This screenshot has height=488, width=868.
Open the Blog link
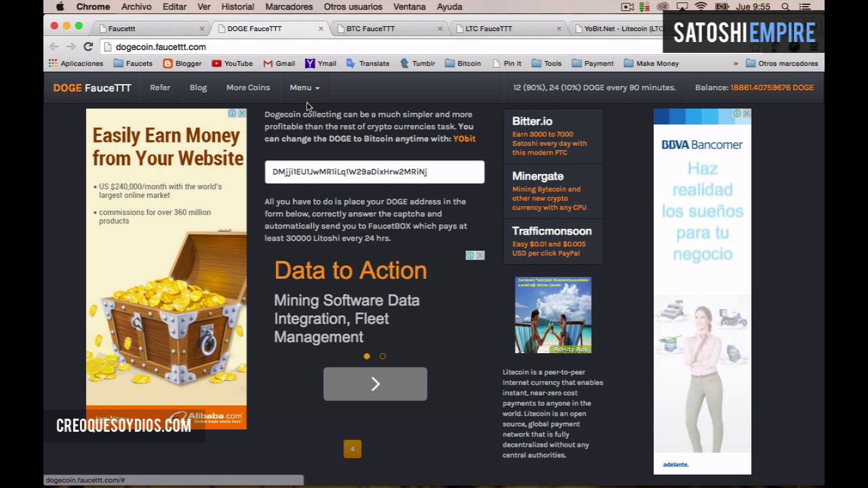point(198,87)
